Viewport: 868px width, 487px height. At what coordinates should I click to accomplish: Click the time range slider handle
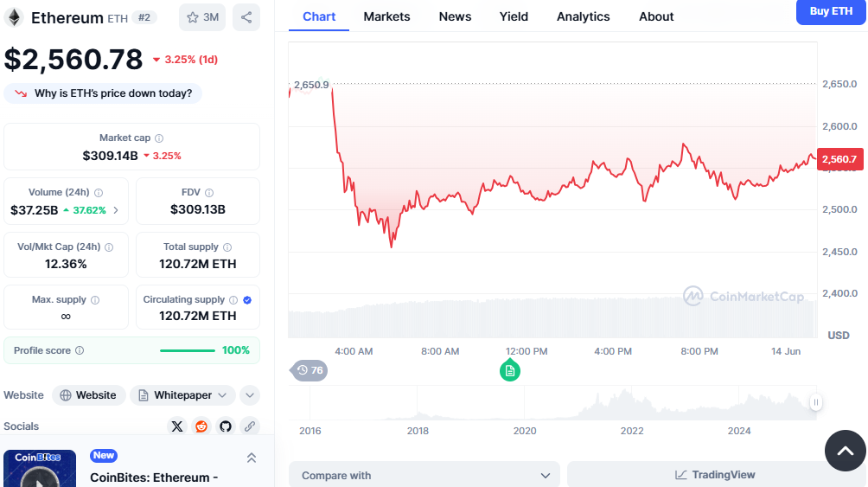(x=815, y=402)
